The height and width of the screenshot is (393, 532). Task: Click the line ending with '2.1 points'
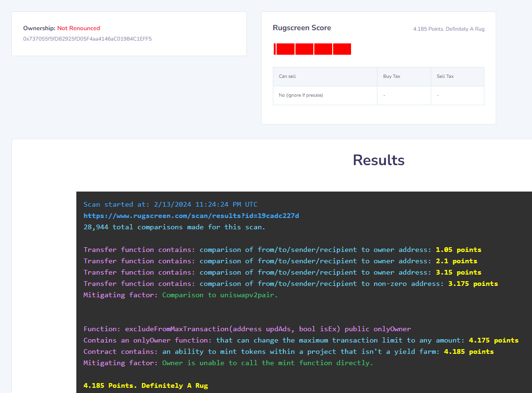coord(280,261)
